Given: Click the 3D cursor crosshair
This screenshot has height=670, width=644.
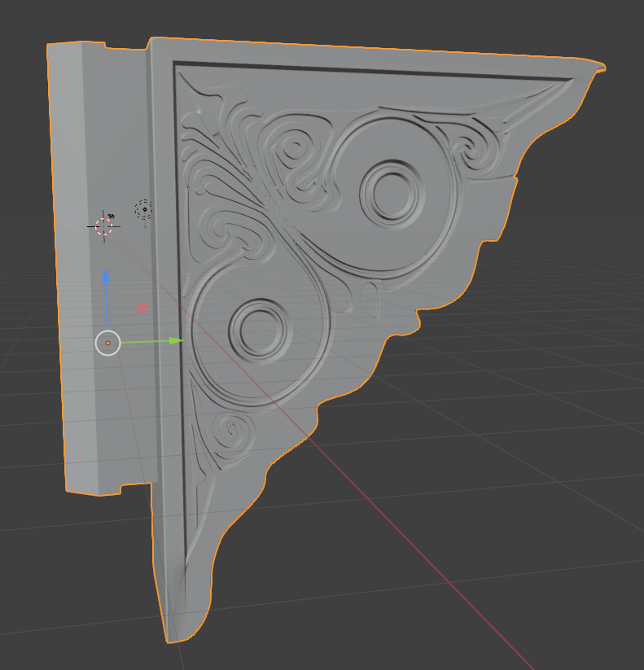Looking at the screenshot, I should (104, 226).
